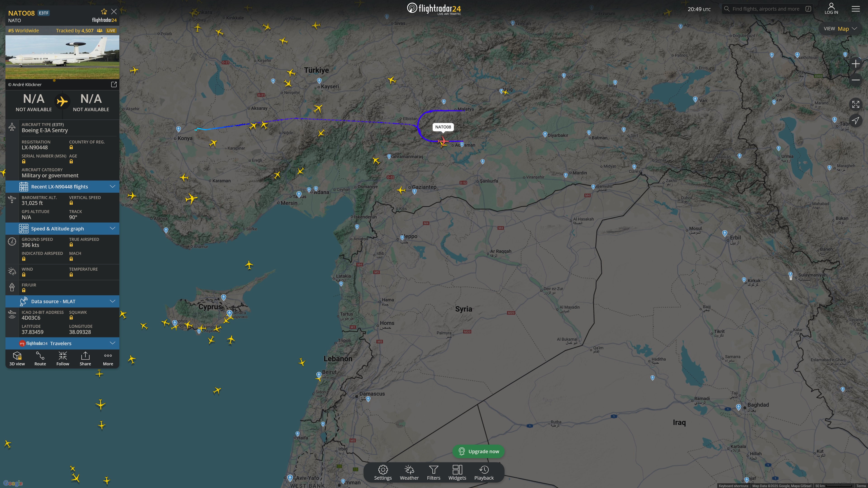The image size is (868, 488).
Task: Click latitude value 37.83459
Action: click(x=32, y=332)
